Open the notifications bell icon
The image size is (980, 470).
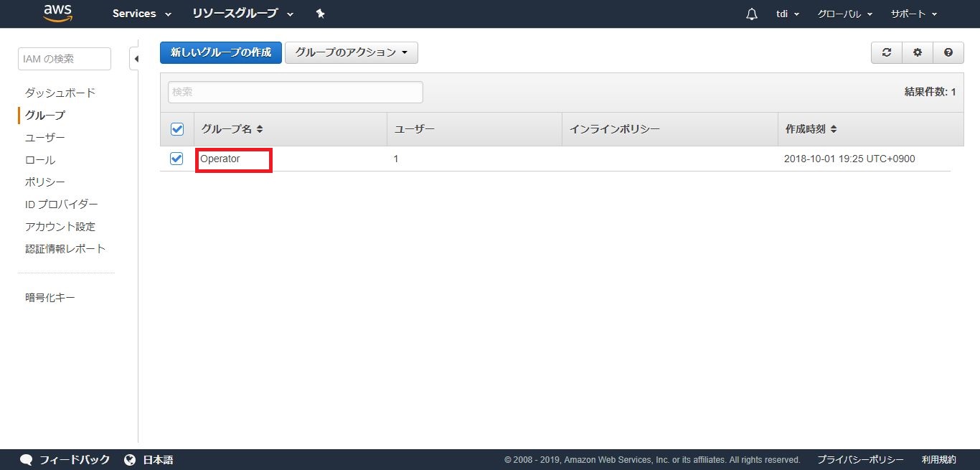[752, 14]
